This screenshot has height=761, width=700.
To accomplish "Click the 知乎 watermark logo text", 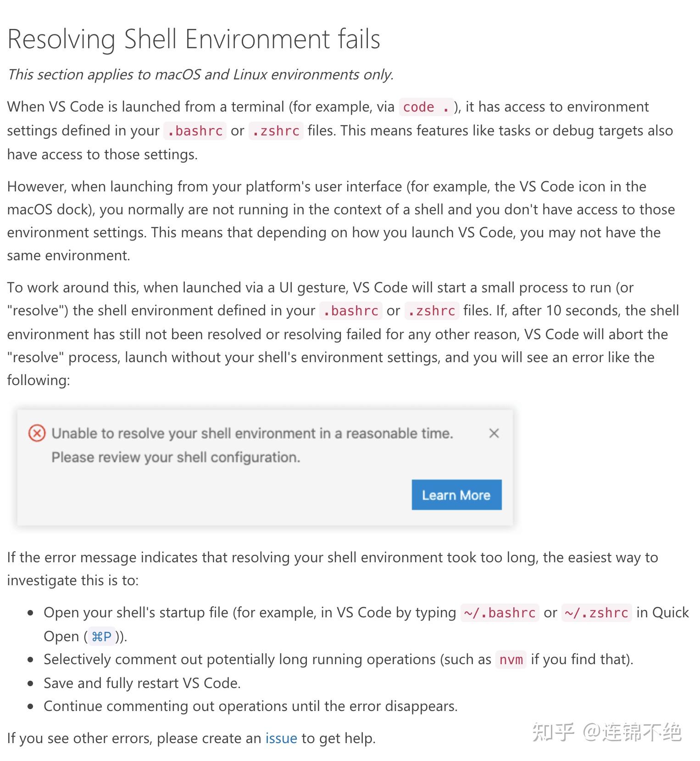I will pyautogui.click(x=553, y=732).
